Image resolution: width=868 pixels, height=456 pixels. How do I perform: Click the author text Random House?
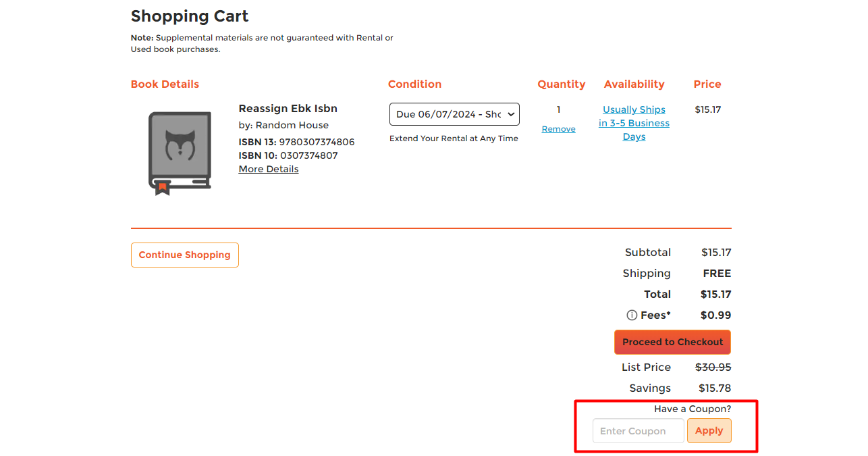[x=292, y=125]
